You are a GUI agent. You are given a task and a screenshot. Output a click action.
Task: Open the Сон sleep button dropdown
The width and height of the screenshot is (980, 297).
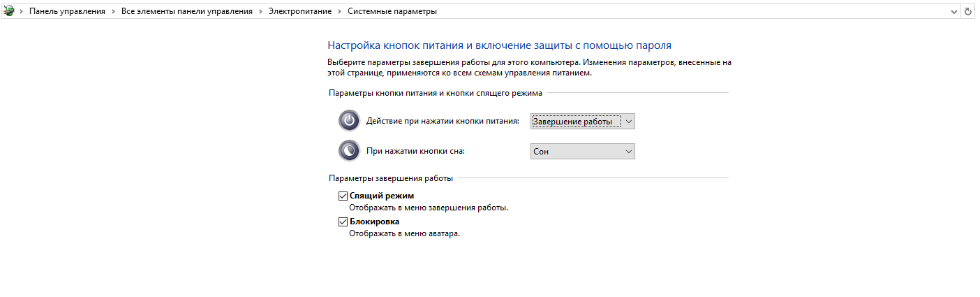click(583, 151)
